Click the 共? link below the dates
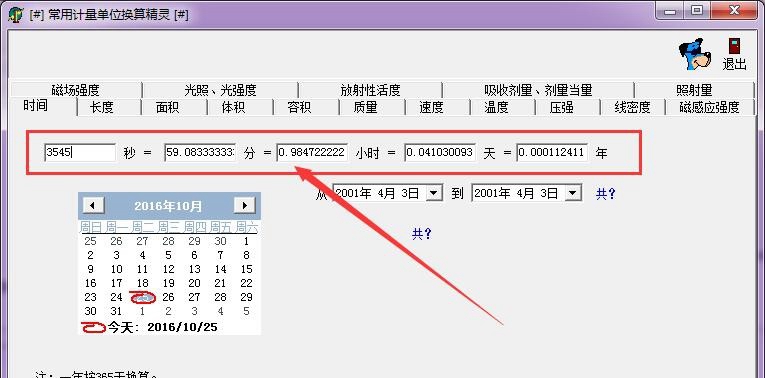Viewport: 765px width, 378px height. click(x=422, y=234)
